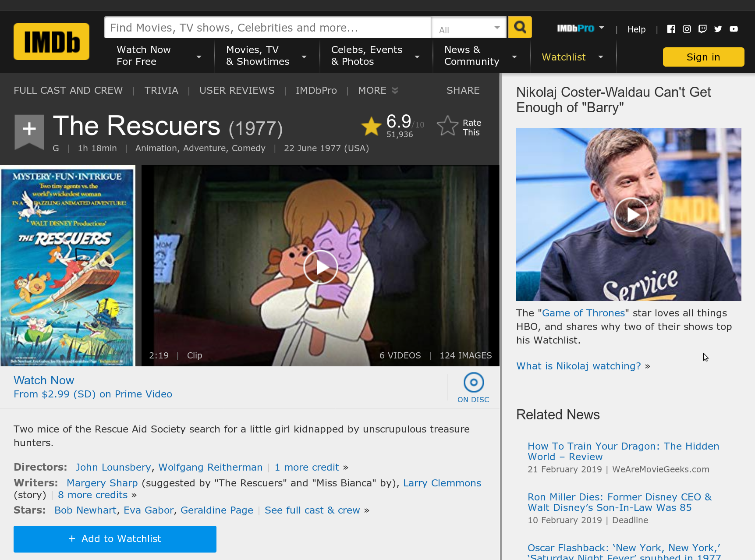Open director Wolfgang Reitherman's page
Image resolution: width=755 pixels, height=560 pixels.
210,467
